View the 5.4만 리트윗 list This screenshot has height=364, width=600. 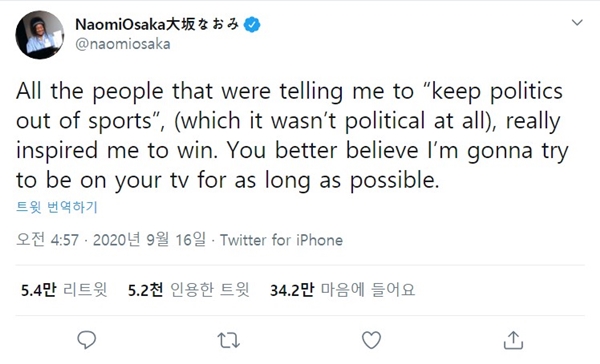(x=64, y=290)
